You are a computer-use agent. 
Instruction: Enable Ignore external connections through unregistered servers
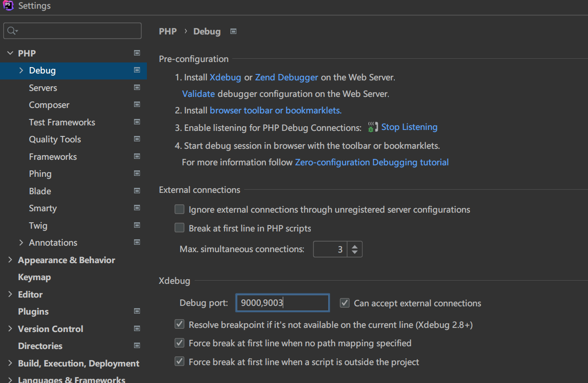coord(179,209)
